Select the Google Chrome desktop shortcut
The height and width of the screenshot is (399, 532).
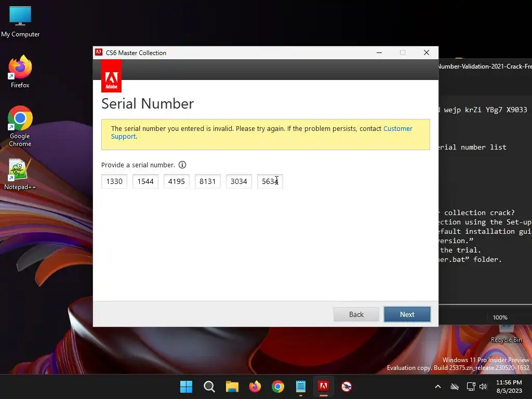pos(20,126)
